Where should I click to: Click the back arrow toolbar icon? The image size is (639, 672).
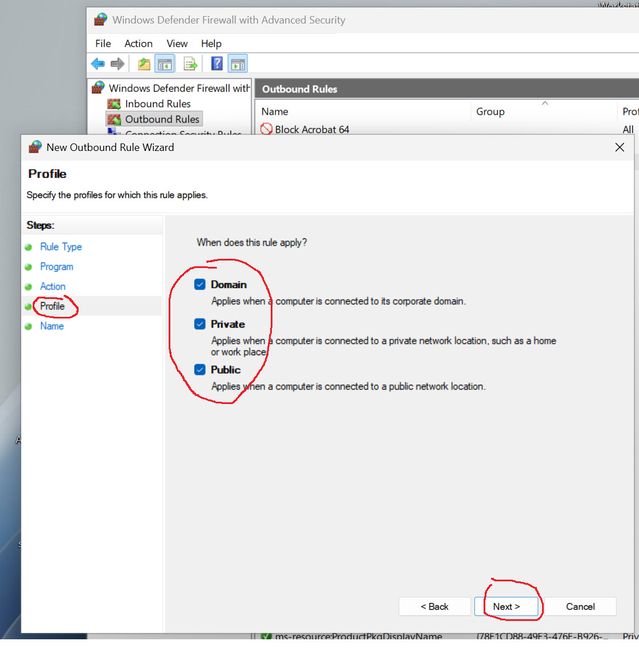coord(98,64)
